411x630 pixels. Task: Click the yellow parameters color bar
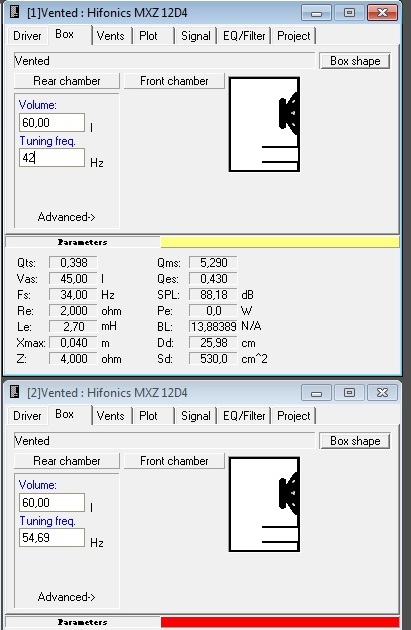click(280, 242)
